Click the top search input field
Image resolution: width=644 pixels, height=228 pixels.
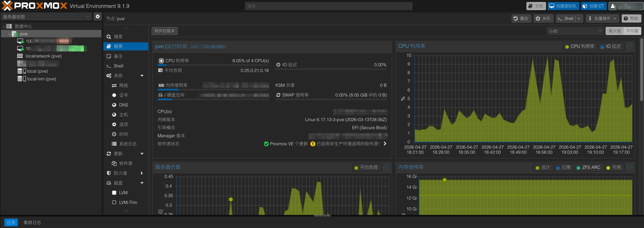[x=329, y=6]
